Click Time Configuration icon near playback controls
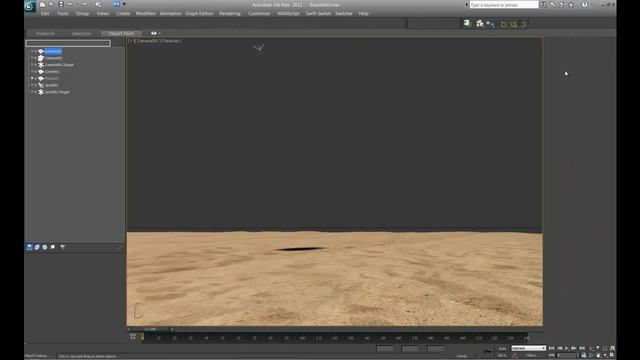The height and width of the screenshot is (360, 640). [584, 356]
